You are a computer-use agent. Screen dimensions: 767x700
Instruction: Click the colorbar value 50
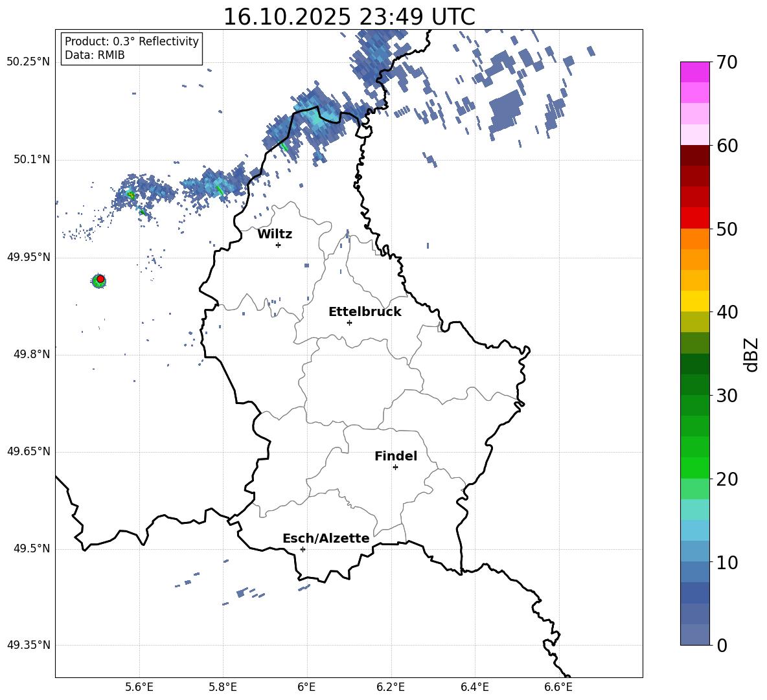727,229
